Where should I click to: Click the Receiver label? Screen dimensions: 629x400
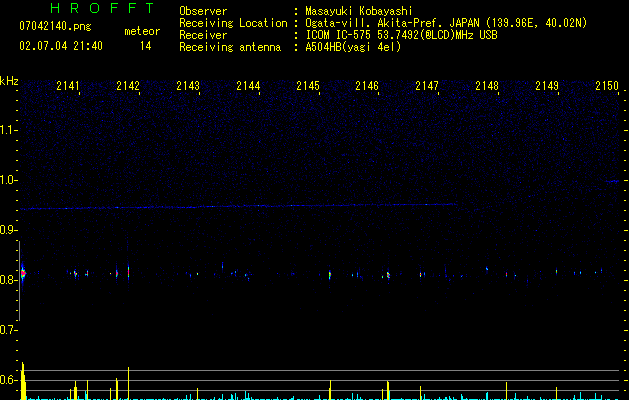click(203, 35)
